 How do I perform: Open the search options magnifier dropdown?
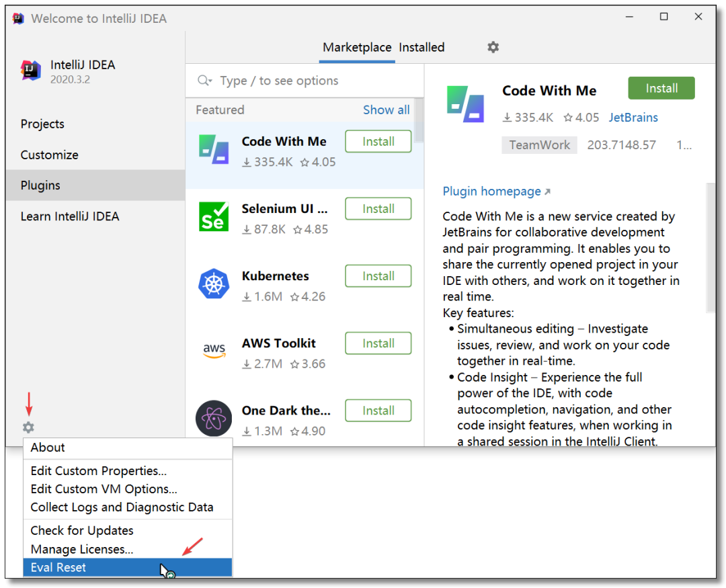click(204, 81)
